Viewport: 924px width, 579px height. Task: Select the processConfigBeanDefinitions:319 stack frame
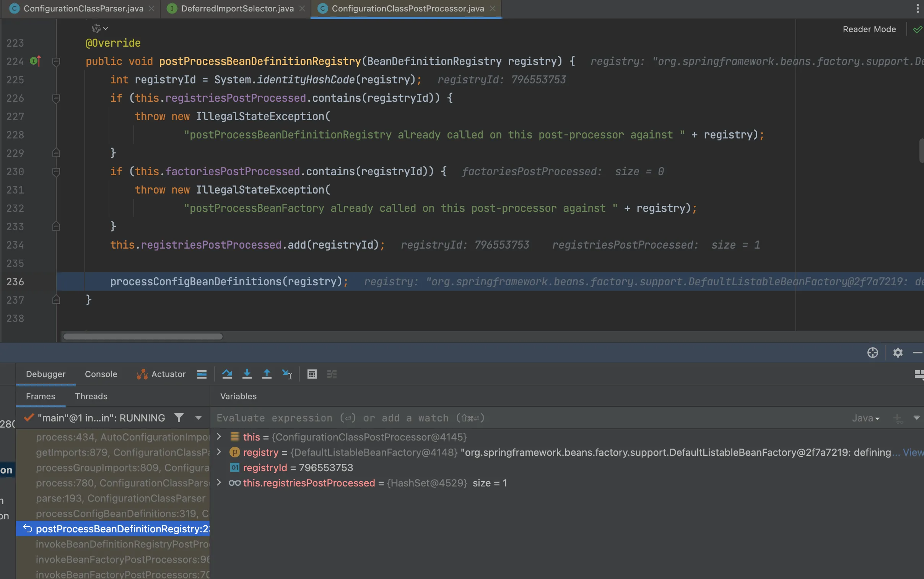pyautogui.click(x=122, y=514)
